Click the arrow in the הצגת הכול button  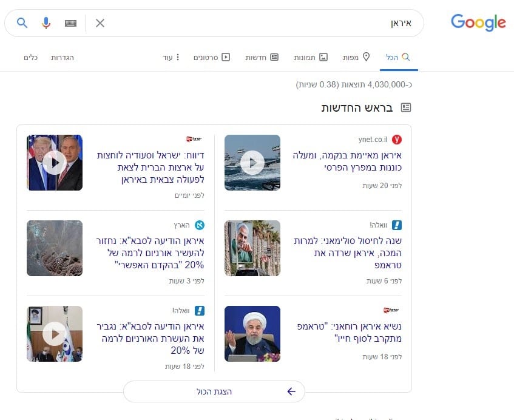click(291, 391)
